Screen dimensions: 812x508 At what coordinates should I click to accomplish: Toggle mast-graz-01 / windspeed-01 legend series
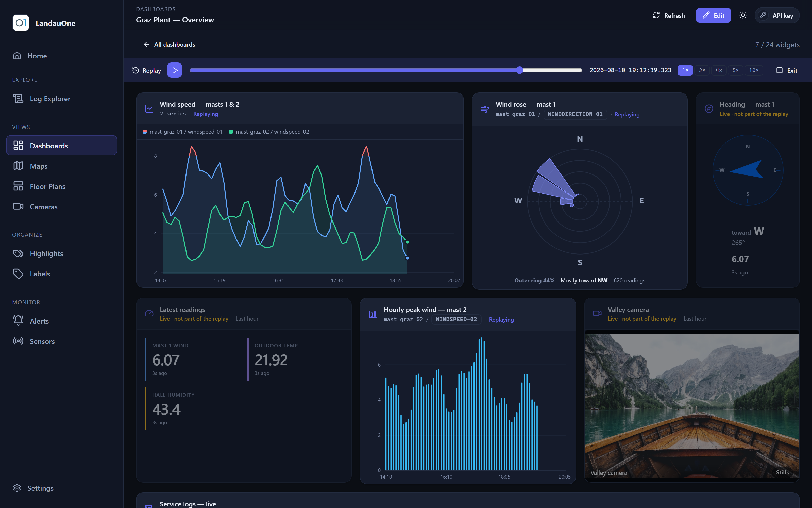pos(182,132)
